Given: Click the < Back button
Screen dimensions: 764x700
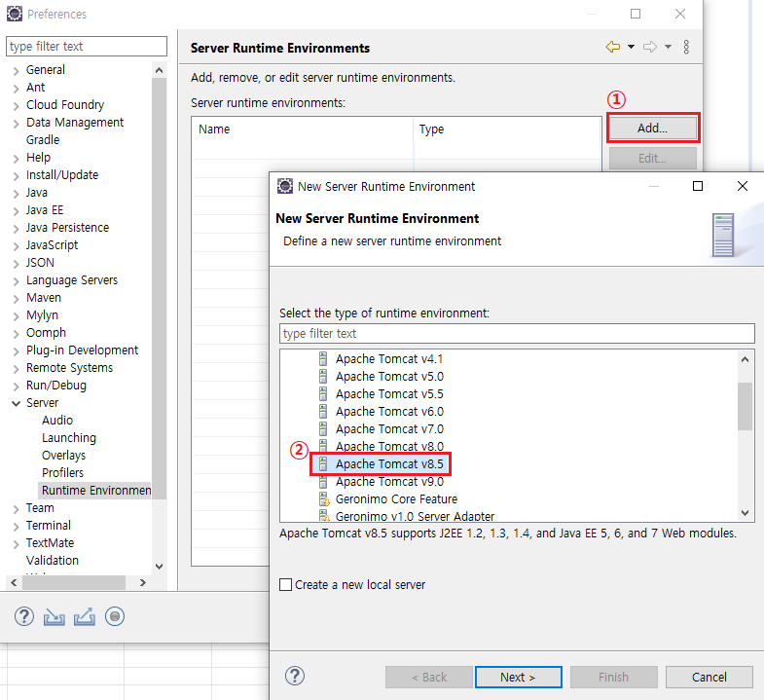Looking at the screenshot, I should (429, 677).
